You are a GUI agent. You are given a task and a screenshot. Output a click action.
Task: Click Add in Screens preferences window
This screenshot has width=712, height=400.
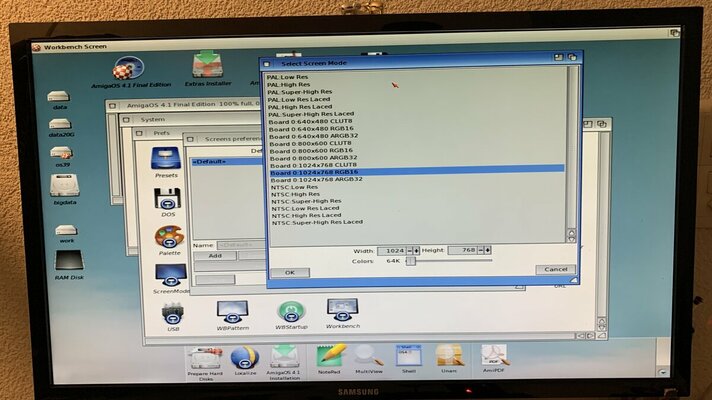tap(215, 256)
